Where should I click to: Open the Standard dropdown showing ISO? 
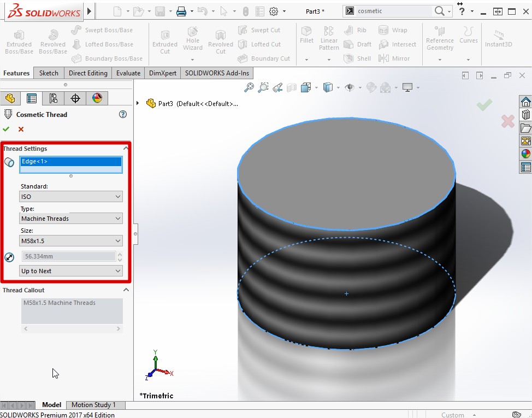(x=71, y=197)
